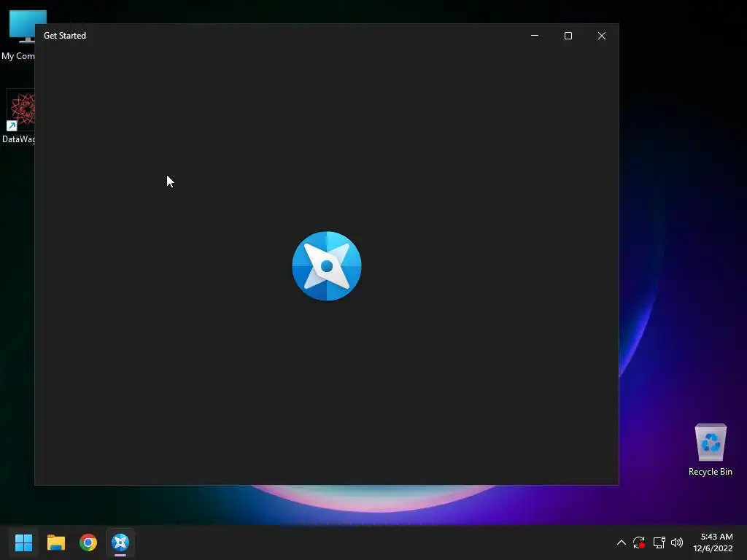
Task: Close the Get Started window
Action: pos(602,36)
